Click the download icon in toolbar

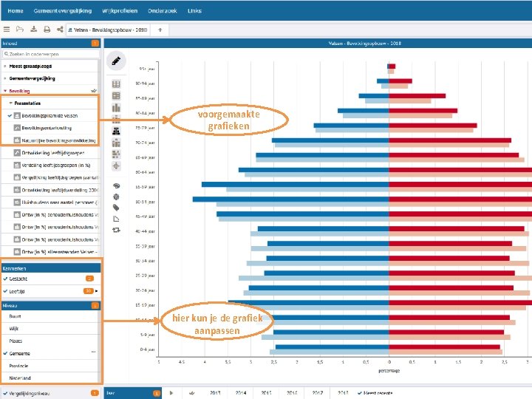[x=33, y=29]
